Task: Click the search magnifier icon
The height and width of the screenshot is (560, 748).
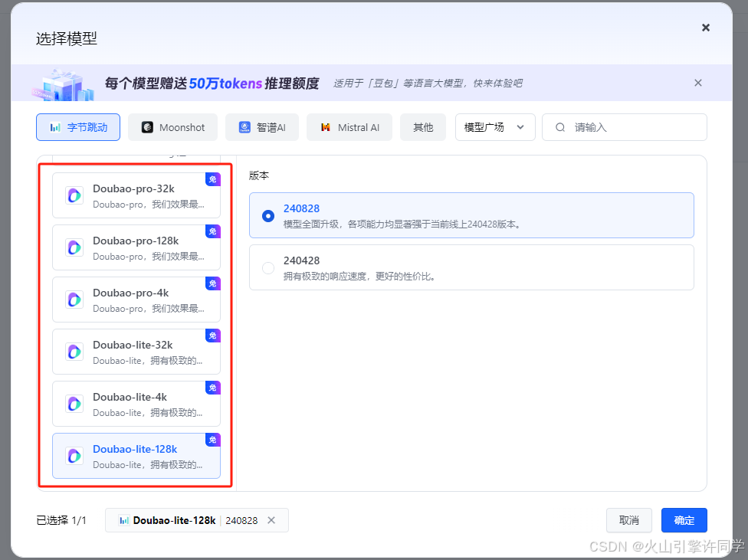Action: point(560,127)
